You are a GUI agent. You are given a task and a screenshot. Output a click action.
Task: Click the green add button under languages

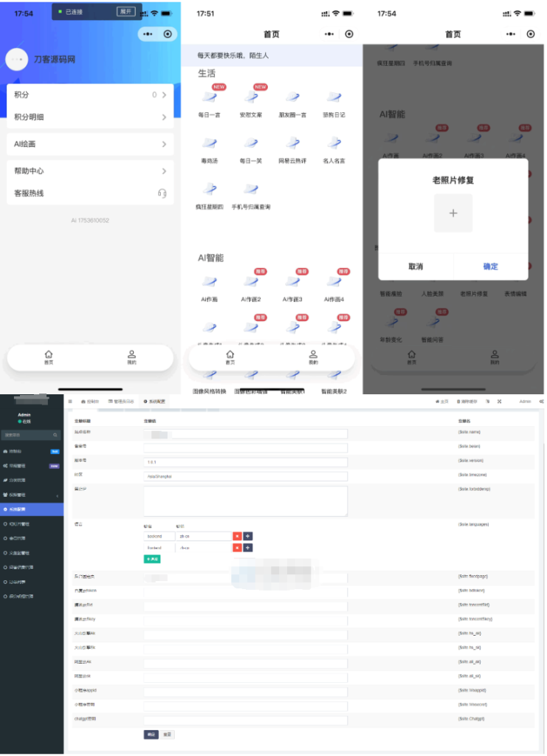point(151,559)
